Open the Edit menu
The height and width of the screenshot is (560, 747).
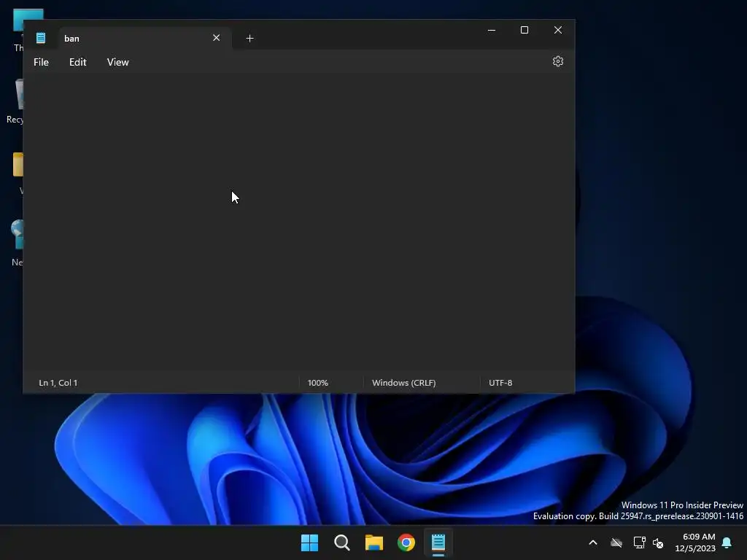(x=77, y=62)
